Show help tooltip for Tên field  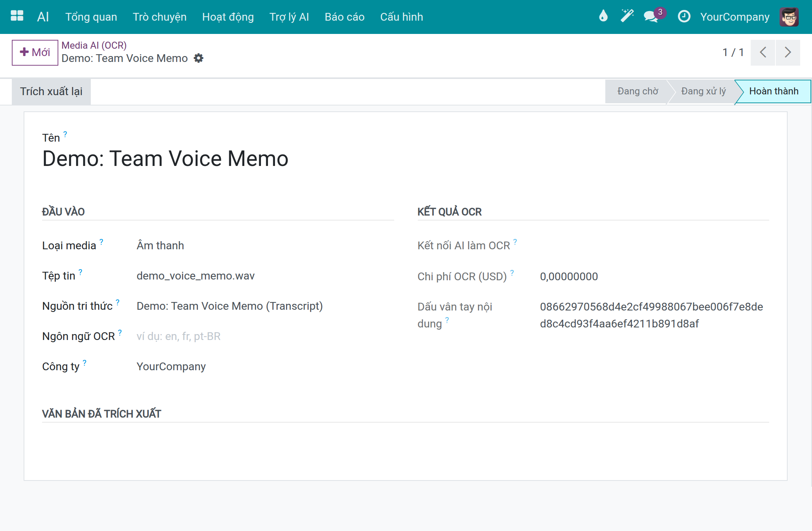65,134
